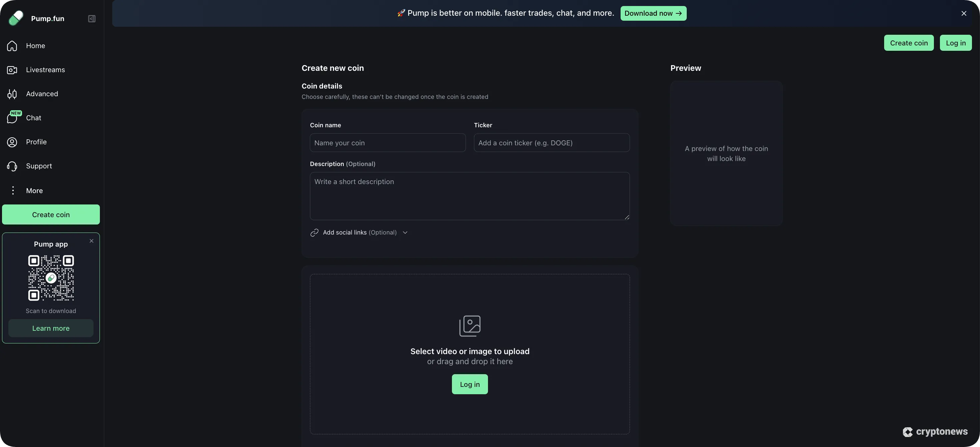Collapse the sidebar with panel icon

click(91, 18)
